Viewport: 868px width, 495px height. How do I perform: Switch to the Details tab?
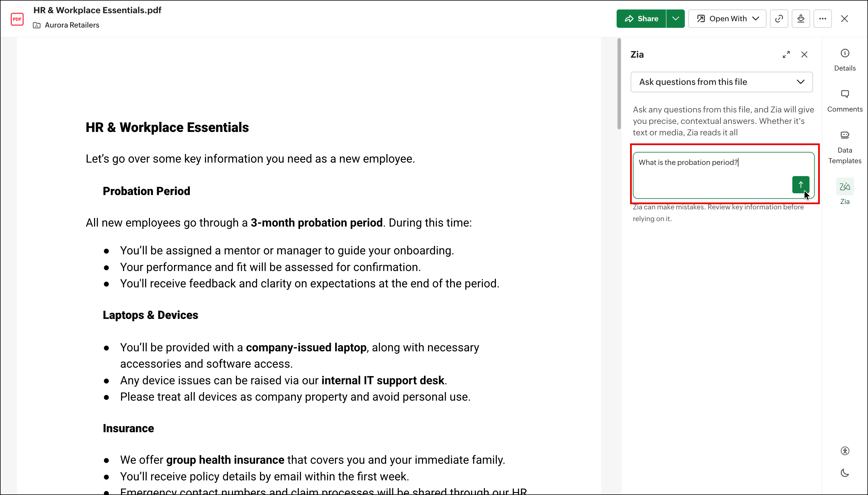pos(844,60)
